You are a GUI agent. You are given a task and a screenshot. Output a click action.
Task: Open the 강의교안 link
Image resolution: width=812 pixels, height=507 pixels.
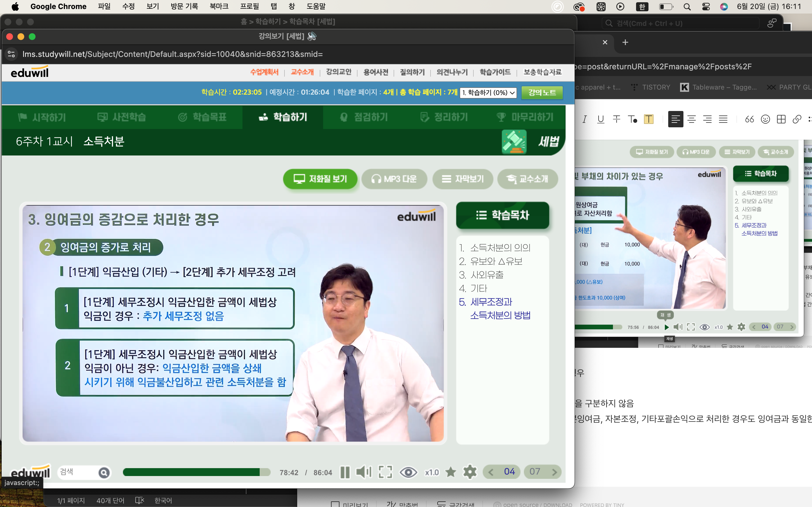coord(339,72)
